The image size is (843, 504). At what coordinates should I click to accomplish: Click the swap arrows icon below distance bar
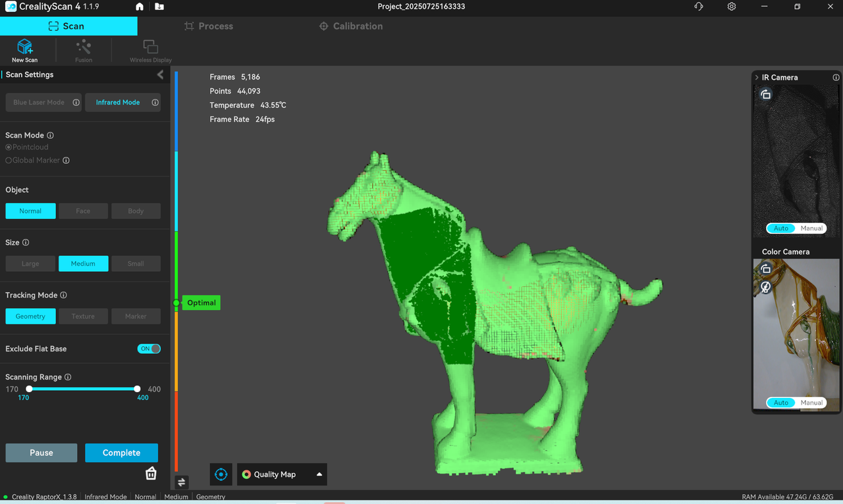pyautogui.click(x=181, y=482)
